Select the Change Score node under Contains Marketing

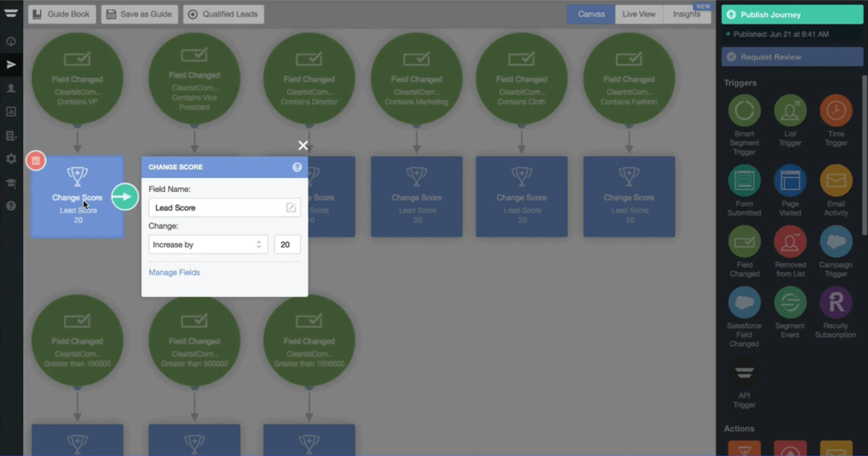pos(416,197)
